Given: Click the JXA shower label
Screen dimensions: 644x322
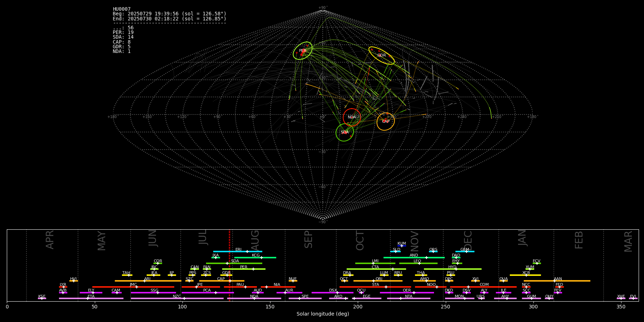Looking at the screenshot, I should coord(215,255).
